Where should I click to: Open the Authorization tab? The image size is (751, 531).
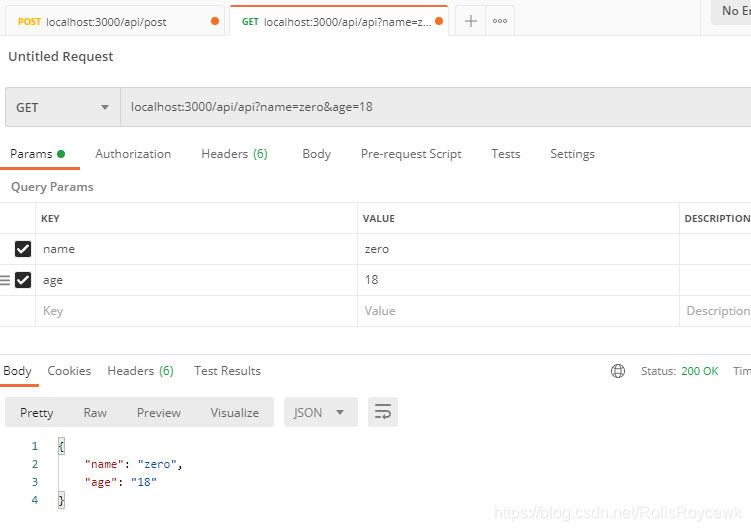pos(133,154)
